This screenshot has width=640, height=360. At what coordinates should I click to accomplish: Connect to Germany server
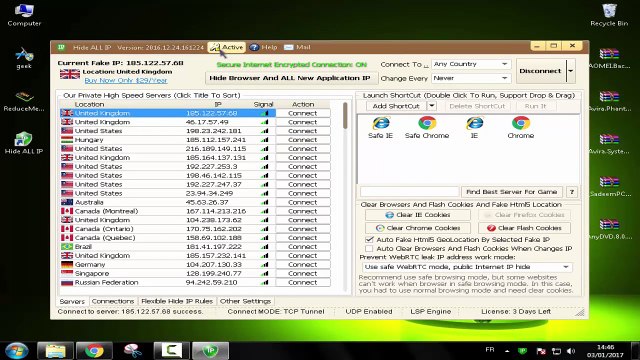[302, 264]
